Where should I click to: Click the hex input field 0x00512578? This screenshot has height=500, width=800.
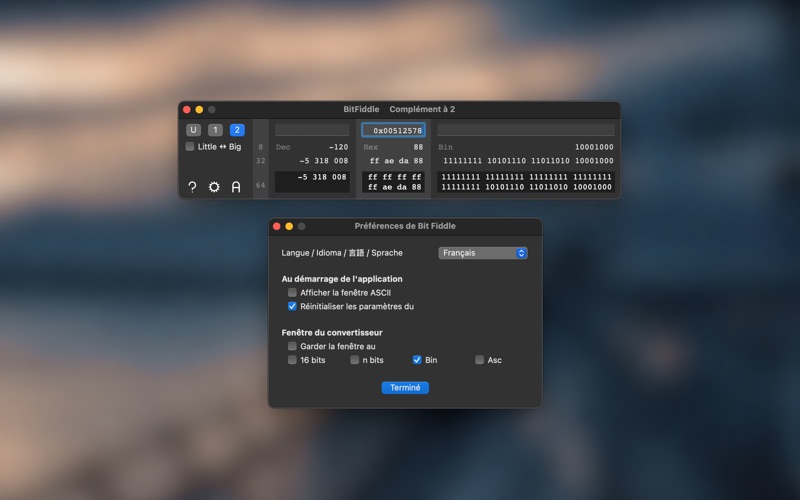[x=393, y=130]
